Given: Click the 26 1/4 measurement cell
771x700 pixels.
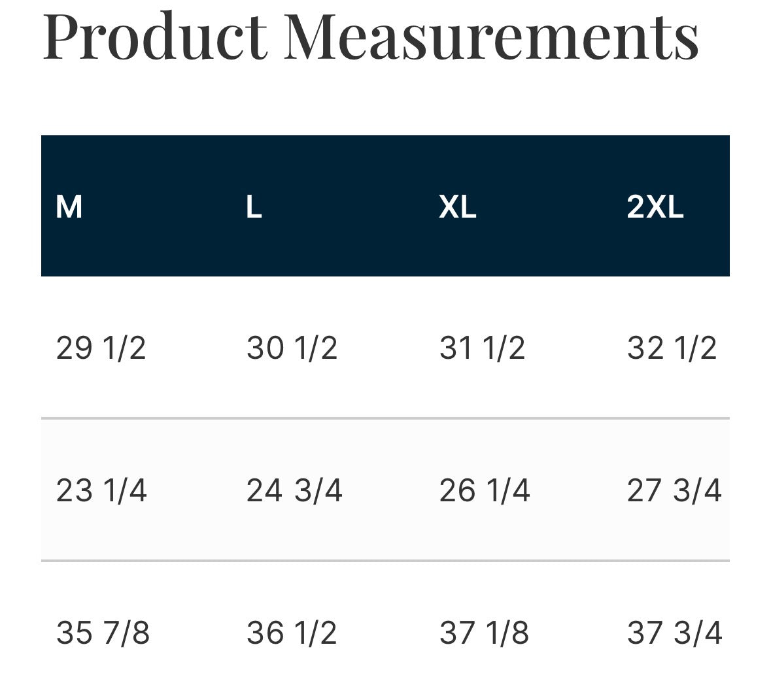Looking at the screenshot, I should pyautogui.click(x=485, y=491).
